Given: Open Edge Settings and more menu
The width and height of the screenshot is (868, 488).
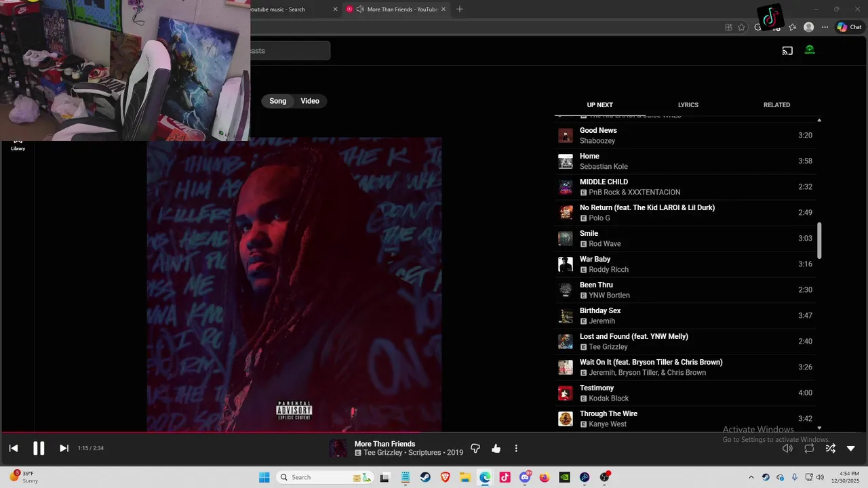Looking at the screenshot, I should click(x=825, y=27).
